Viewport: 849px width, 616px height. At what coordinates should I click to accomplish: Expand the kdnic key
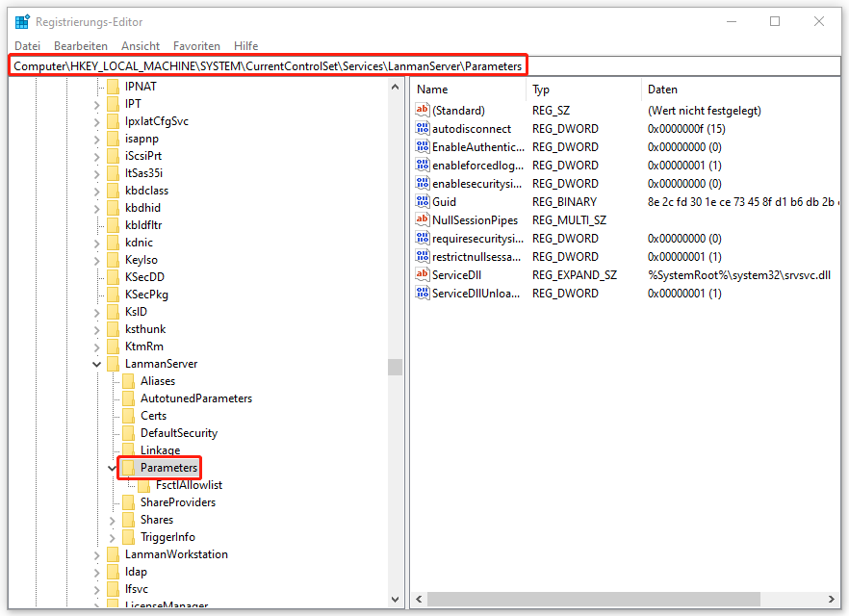[97, 244]
